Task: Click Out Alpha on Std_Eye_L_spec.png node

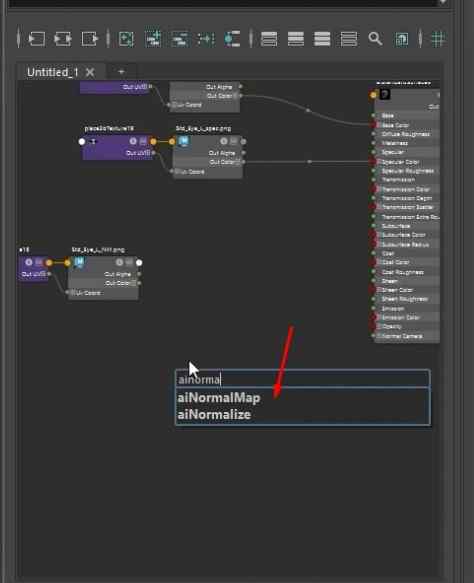Action: (222, 153)
